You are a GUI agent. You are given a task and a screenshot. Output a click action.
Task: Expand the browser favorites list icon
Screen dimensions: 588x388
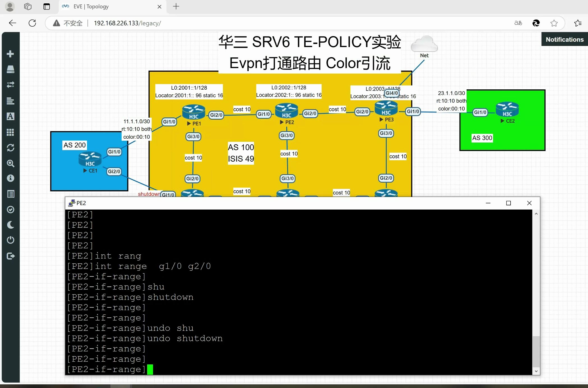tap(578, 23)
